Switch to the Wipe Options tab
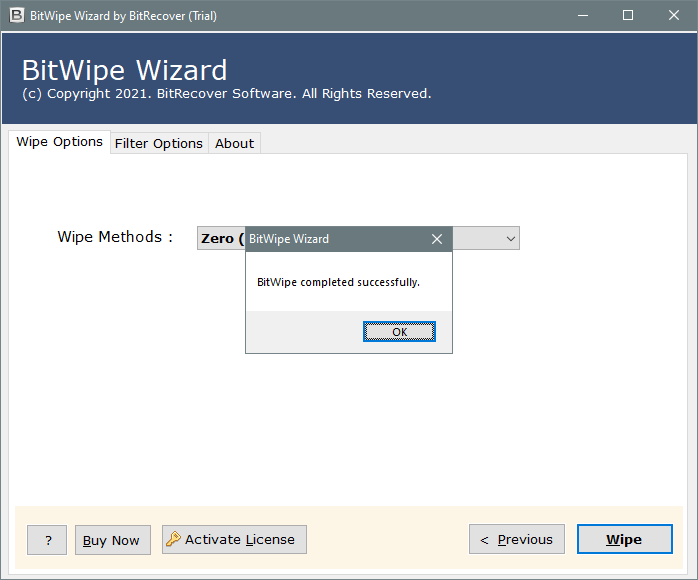The width and height of the screenshot is (698, 580). click(x=59, y=142)
